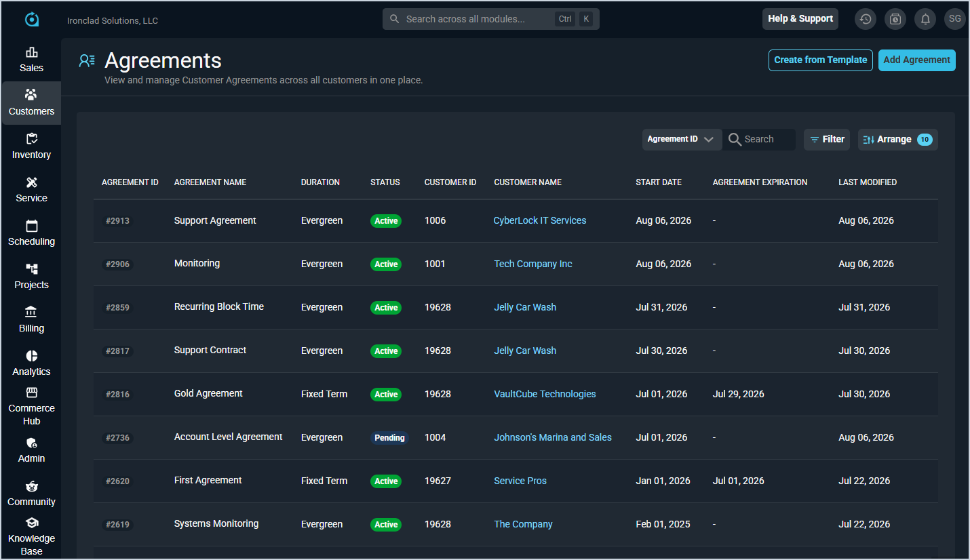Focus the search across all modules field
Viewport: 970px width, 560px height.
491,19
